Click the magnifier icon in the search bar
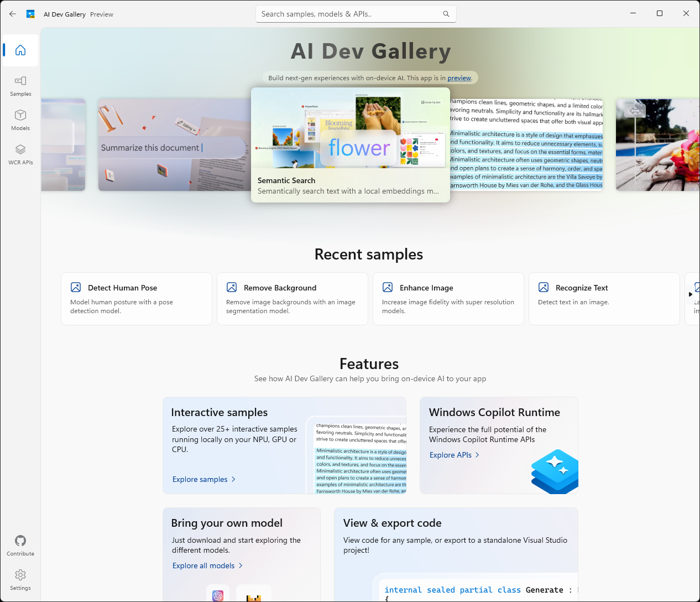The height and width of the screenshot is (602, 700). point(446,13)
